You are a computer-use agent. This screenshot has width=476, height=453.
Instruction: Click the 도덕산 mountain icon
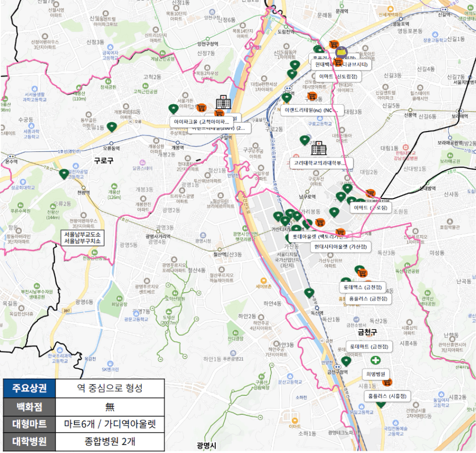(169, 312)
